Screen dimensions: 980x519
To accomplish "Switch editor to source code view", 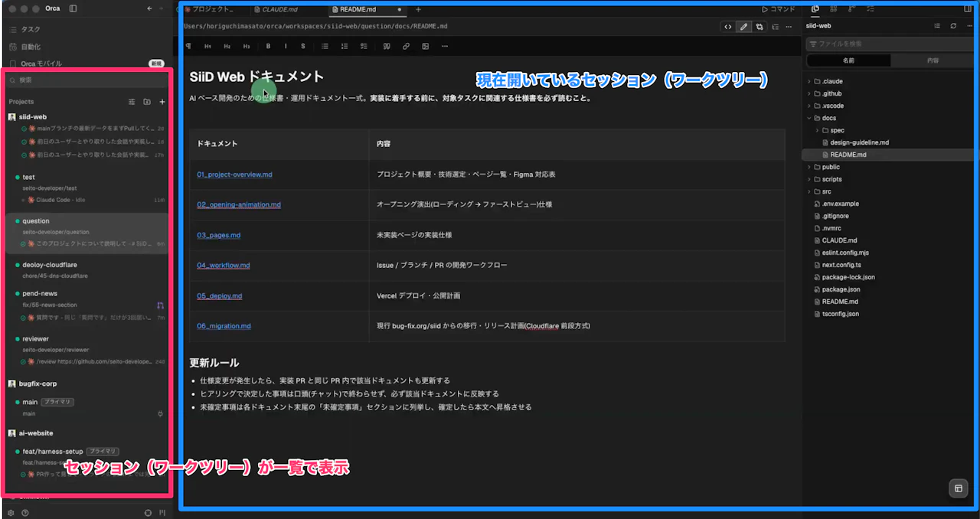I will 728,26.
